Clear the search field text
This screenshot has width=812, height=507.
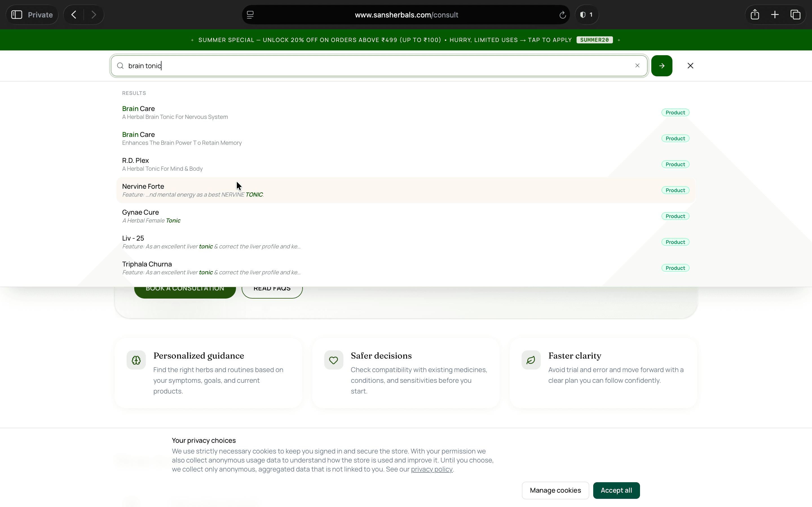(637, 66)
